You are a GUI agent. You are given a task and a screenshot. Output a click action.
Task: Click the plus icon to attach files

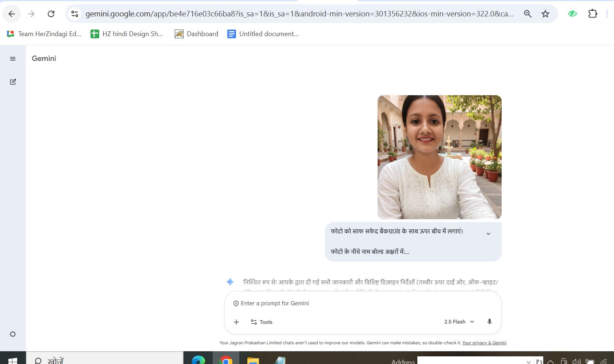coord(236,322)
